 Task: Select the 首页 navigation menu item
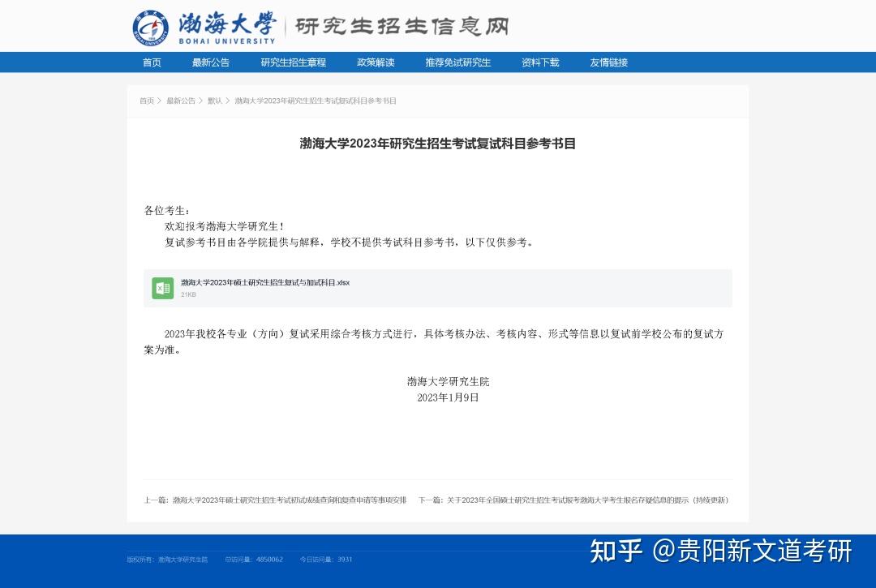click(152, 62)
